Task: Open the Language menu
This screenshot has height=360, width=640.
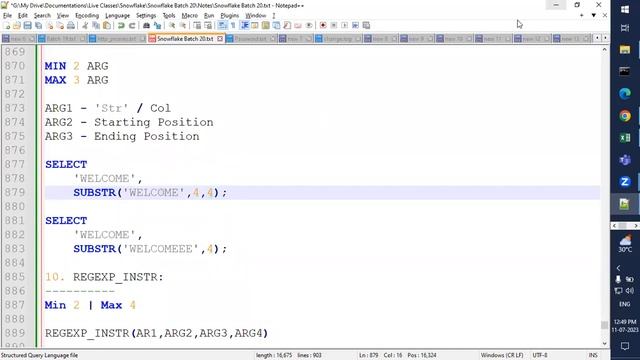Action: (117, 16)
